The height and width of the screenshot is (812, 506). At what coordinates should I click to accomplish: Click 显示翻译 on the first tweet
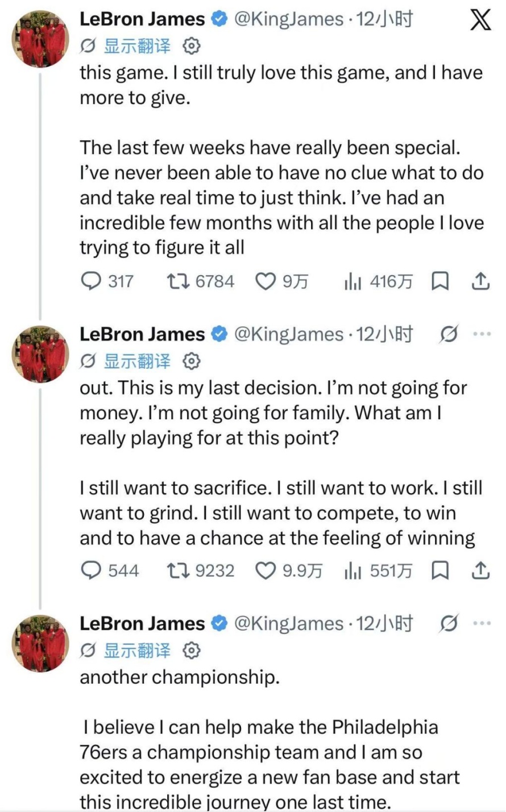tap(136, 45)
